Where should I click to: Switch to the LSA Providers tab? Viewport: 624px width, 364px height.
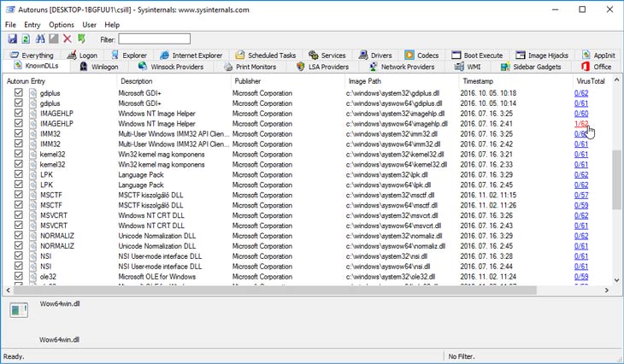[x=322, y=67]
